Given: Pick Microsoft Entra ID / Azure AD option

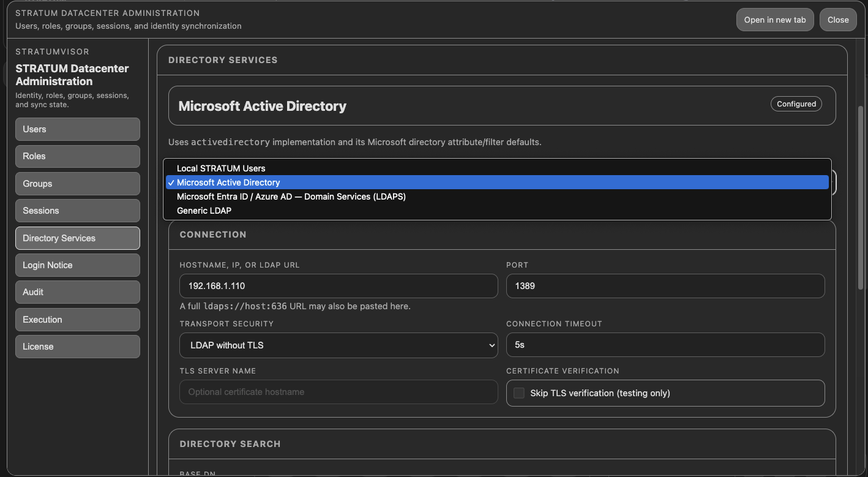Looking at the screenshot, I should [497, 197].
